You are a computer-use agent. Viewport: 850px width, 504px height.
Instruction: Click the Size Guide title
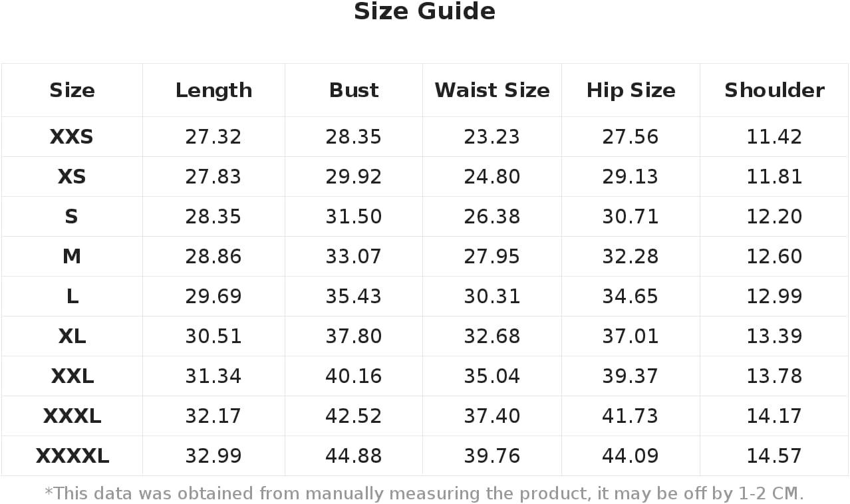pos(424,11)
